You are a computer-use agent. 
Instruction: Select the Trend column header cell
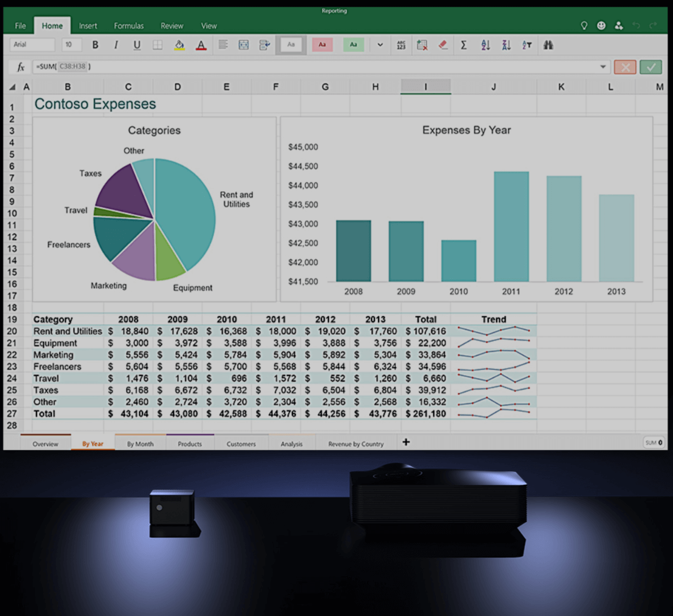pyautogui.click(x=494, y=320)
